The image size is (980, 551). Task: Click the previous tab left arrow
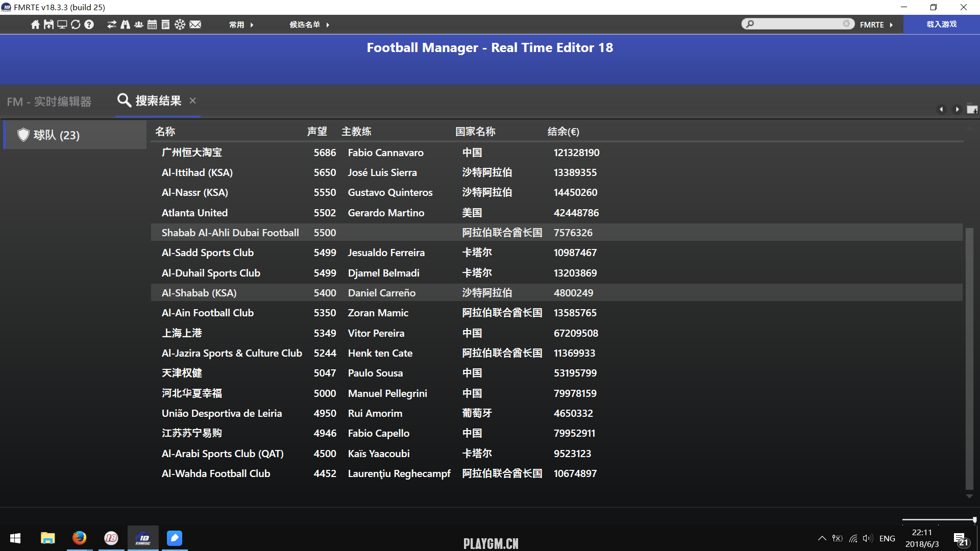[942, 109]
